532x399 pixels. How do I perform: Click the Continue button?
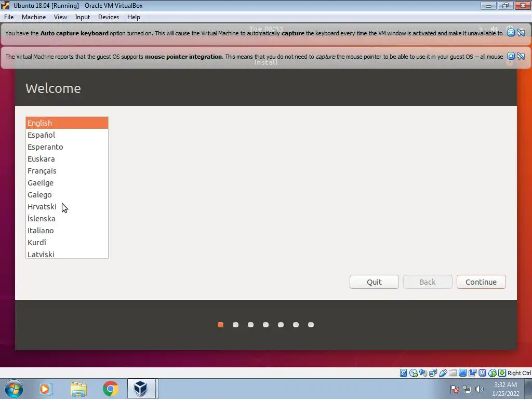(481, 282)
